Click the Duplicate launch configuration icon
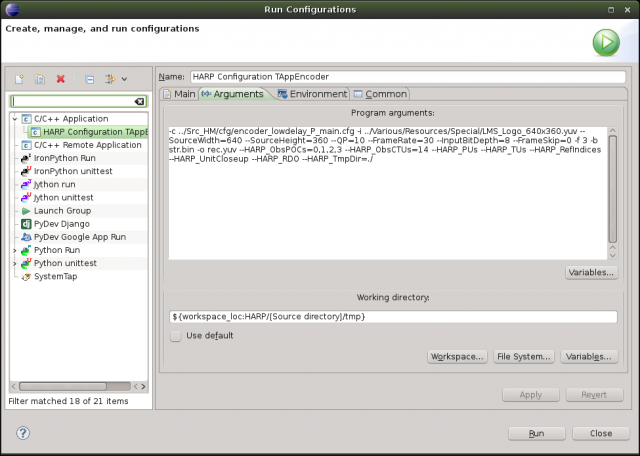640x456 pixels. [x=40, y=78]
